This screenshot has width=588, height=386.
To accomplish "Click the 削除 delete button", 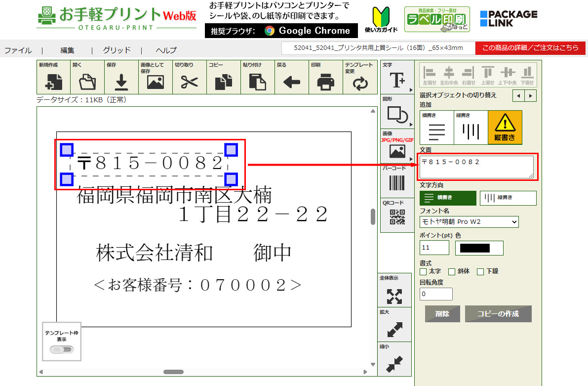I will [x=442, y=314].
